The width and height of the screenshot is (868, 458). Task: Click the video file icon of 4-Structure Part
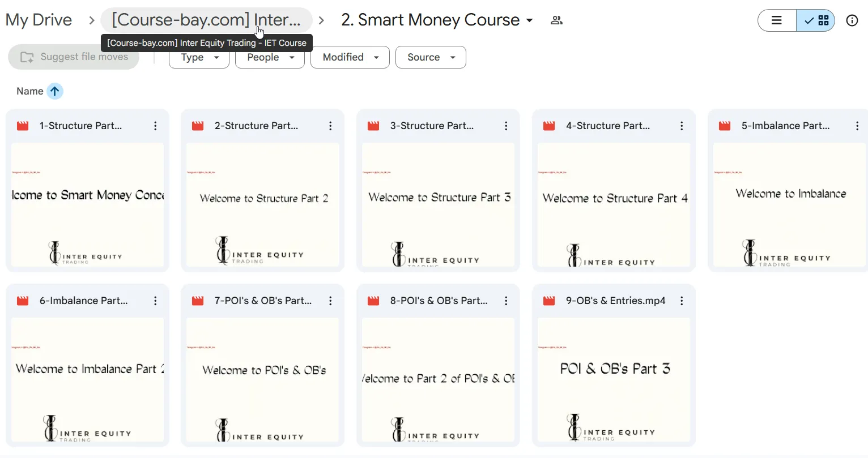tap(549, 126)
